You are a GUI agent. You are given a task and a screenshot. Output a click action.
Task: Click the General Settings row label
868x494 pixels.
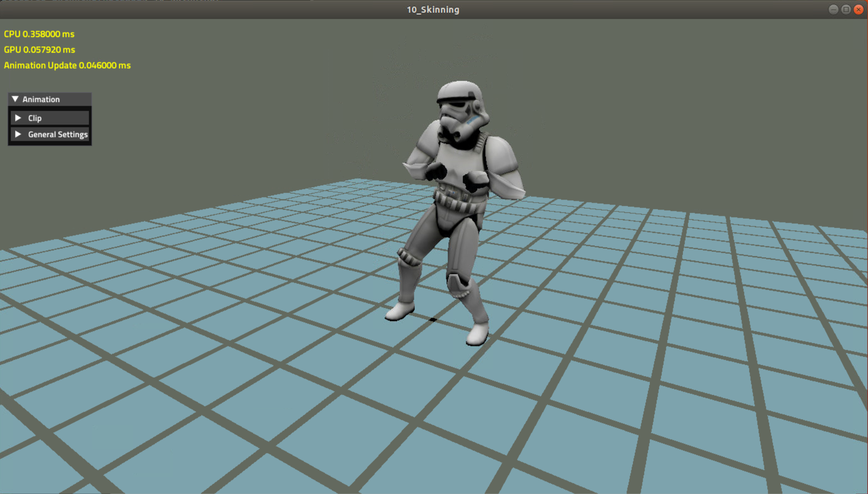58,134
